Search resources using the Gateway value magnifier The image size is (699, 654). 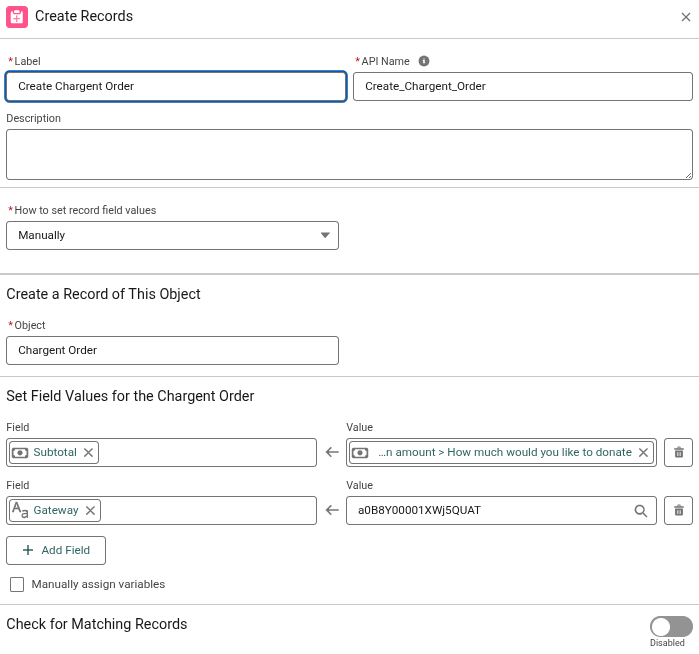click(x=641, y=510)
